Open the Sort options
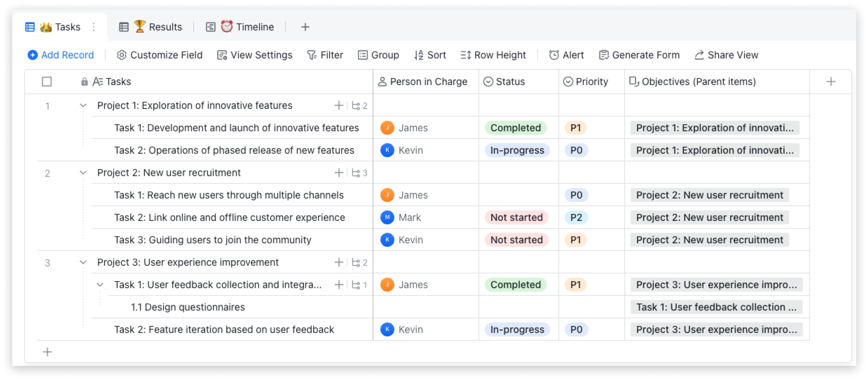868x380 pixels. point(430,55)
